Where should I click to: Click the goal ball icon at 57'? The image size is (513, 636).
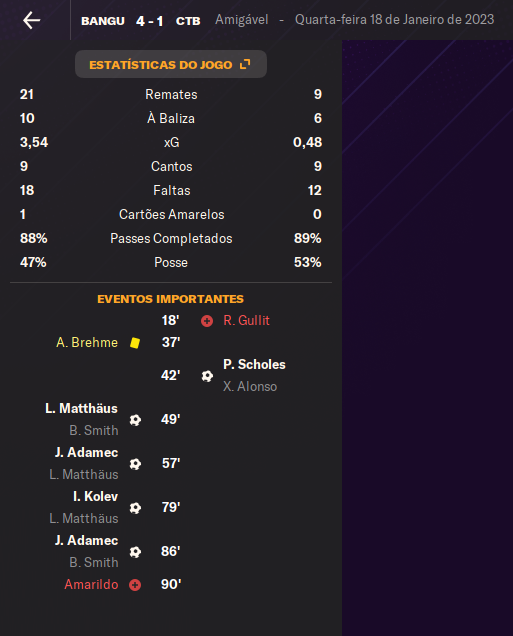tap(135, 464)
